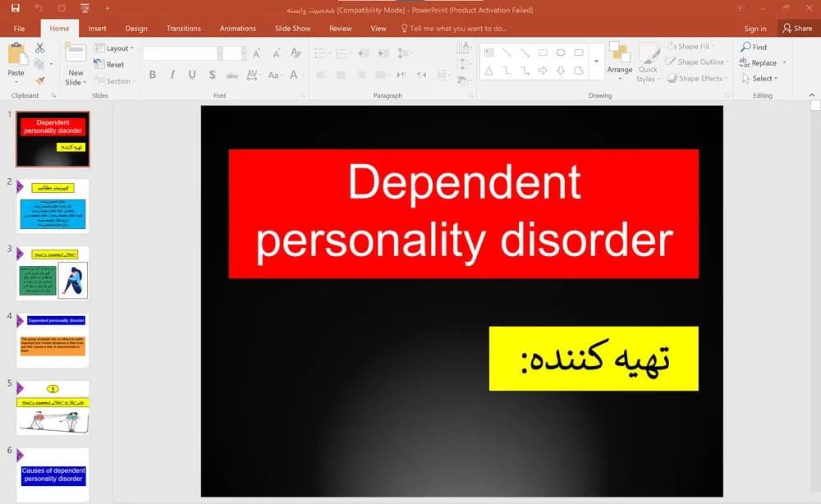
Task: Open the font size dropdown
Action: pyautogui.click(x=244, y=53)
